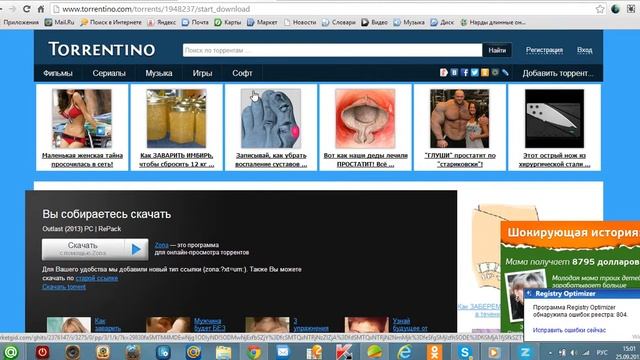Click the foot joint ad thumbnail
640x360 pixels.
click(271, 118)
